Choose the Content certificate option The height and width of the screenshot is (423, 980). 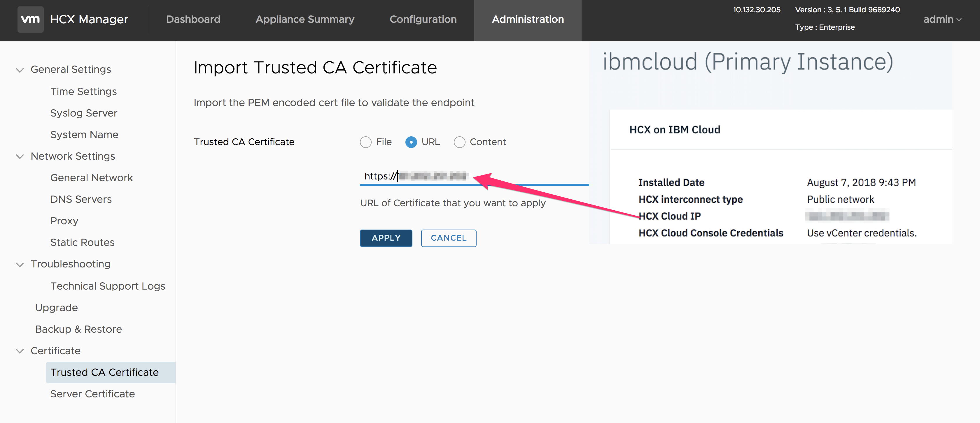pos(460,142)
